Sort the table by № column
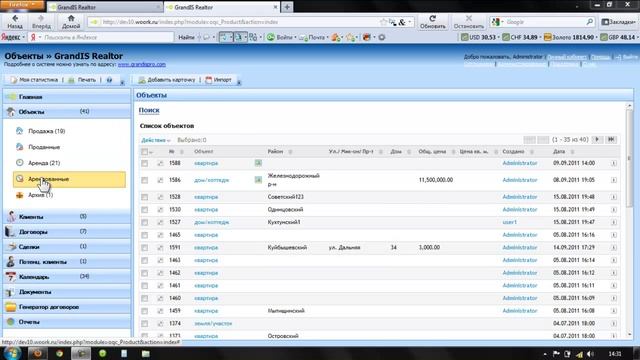This screenshot has height=360, width=640. click(x=172, y=151)
